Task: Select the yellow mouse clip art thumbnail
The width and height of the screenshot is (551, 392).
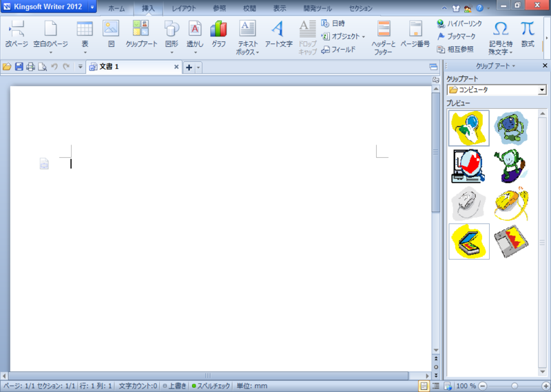Action: [x=511, y=204]
